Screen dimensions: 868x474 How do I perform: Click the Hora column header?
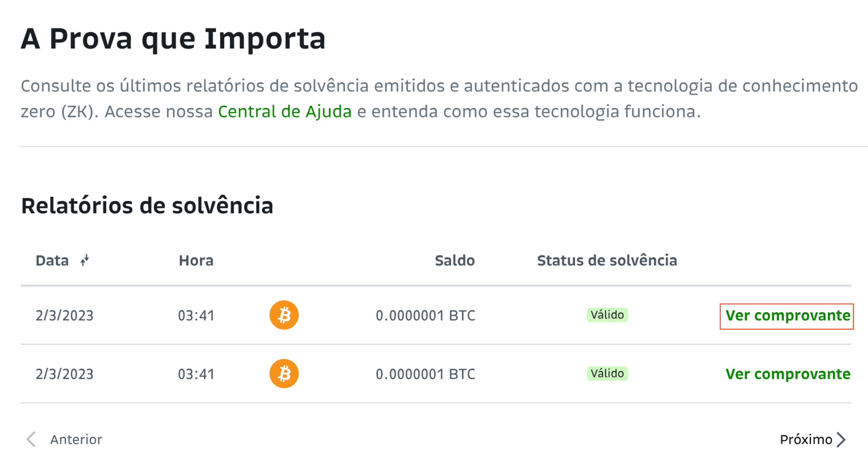pos(196,261)
